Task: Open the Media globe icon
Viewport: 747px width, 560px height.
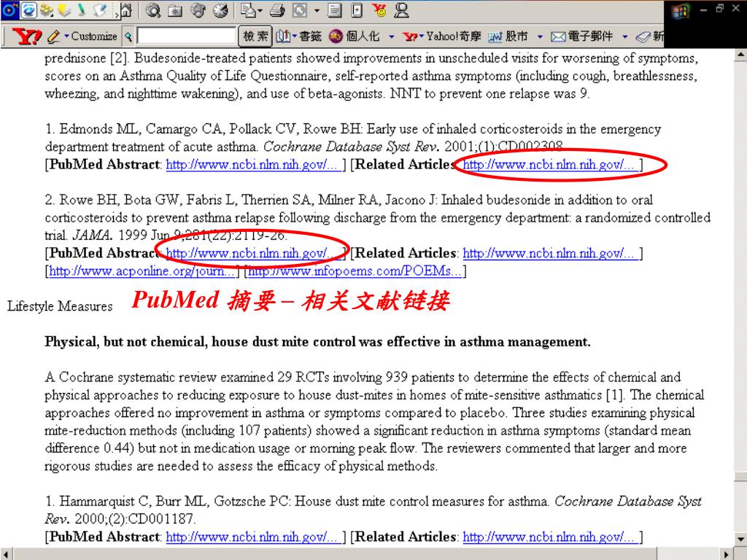Action: [198, 10]
